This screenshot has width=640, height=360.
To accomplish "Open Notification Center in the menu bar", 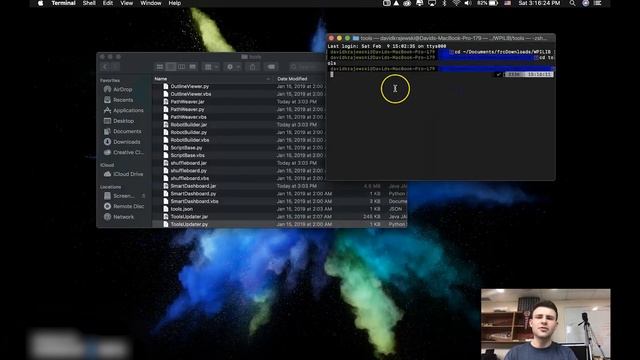I will 598,3.
